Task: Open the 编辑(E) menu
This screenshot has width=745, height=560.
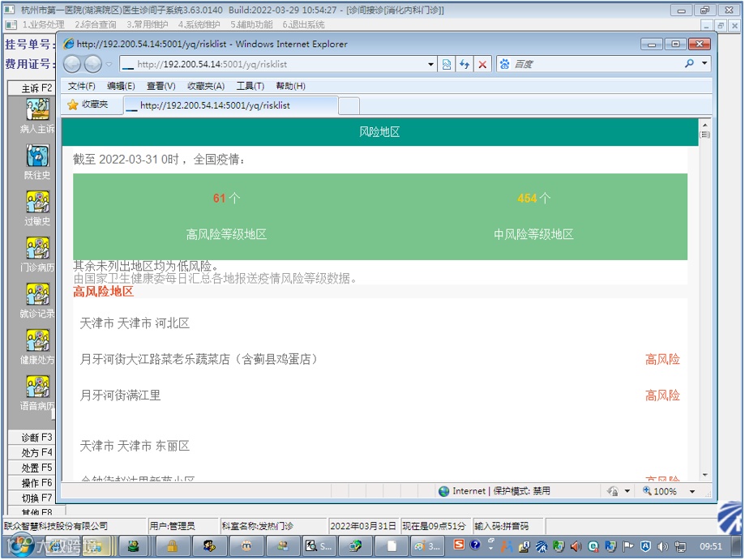Action: pyautogui.click(x=121, y=86)
